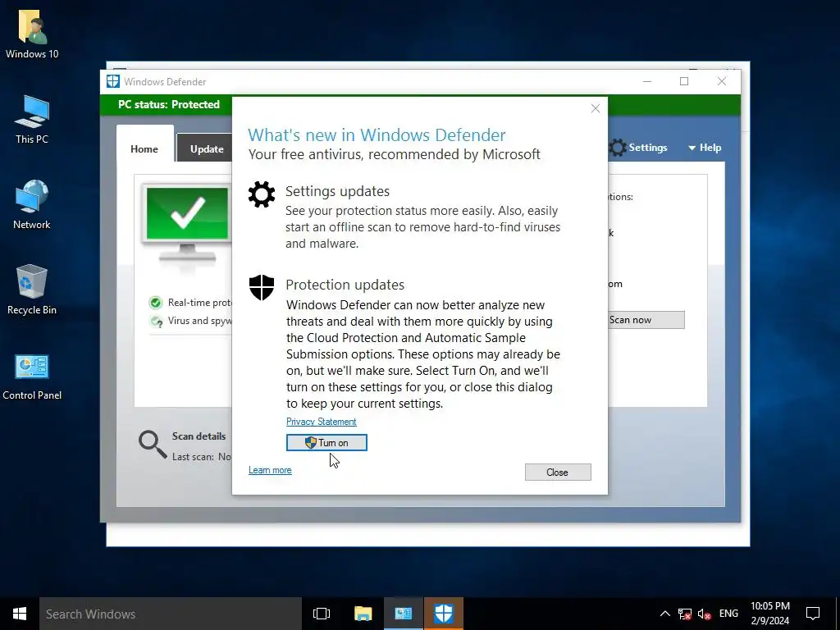Click the Virus and spyware status icon
The width and height of the screenshot is (840, 630).
pyautogui.click(x=156, y=322)
